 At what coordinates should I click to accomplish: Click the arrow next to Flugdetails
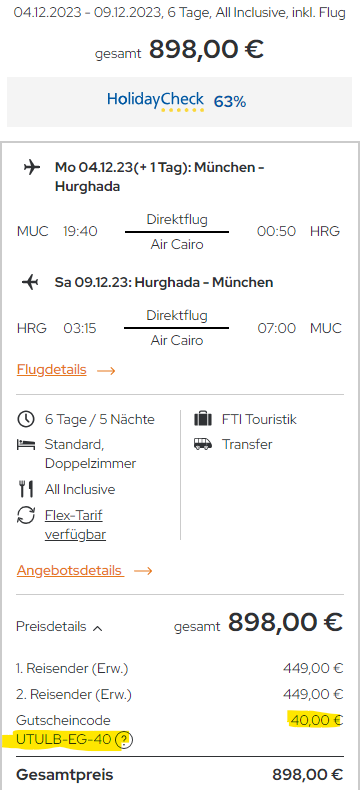click(x=106, y=371)
